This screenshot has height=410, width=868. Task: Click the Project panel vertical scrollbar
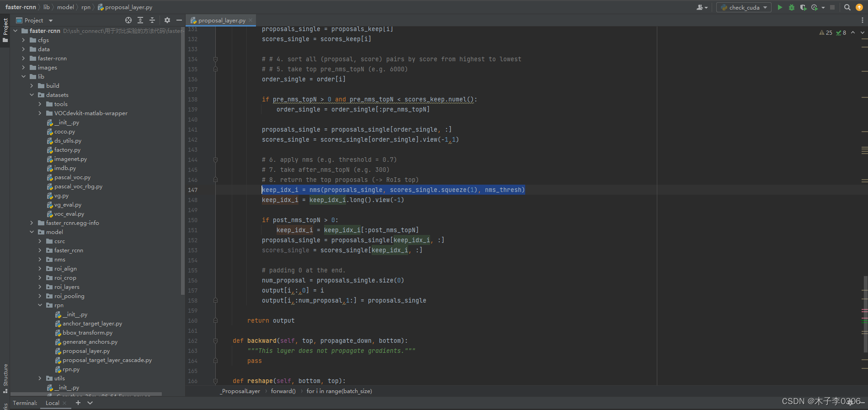pyautogui.click(x=183, y=160)
